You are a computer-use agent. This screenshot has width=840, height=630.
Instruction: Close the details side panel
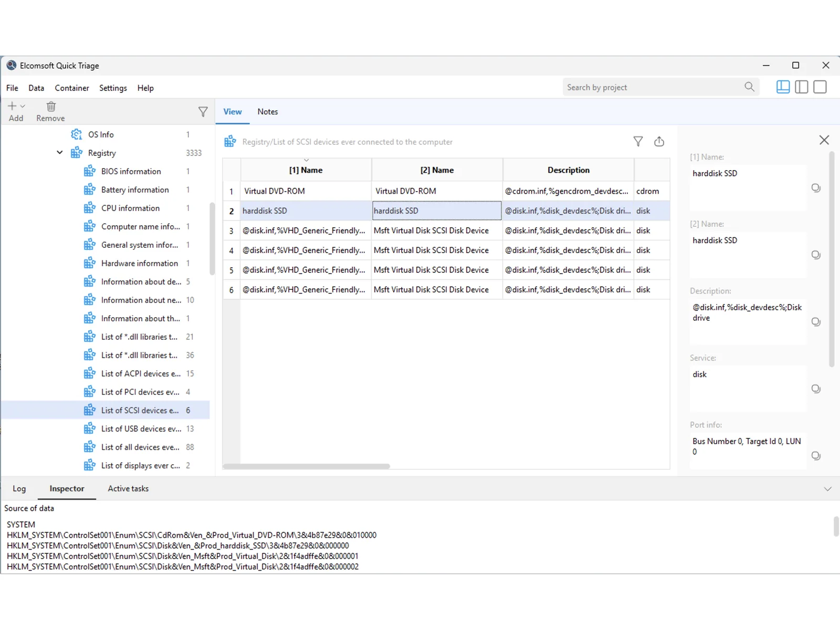tap(824, 140)
